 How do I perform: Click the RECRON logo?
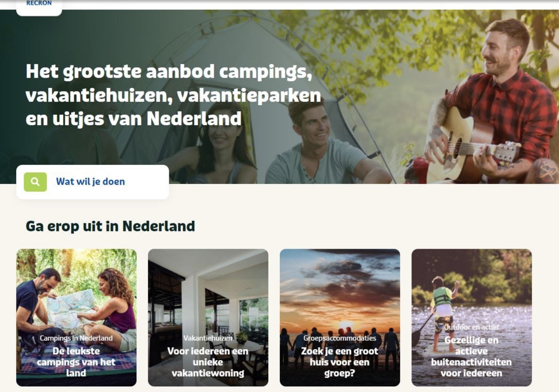[39, 3]
